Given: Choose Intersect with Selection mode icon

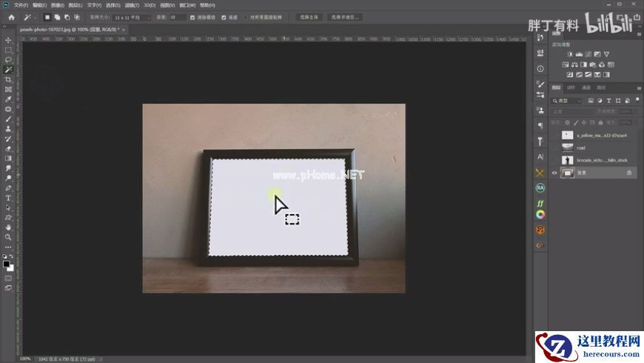Looking at the screenshot, I should [x=77, y=17].
